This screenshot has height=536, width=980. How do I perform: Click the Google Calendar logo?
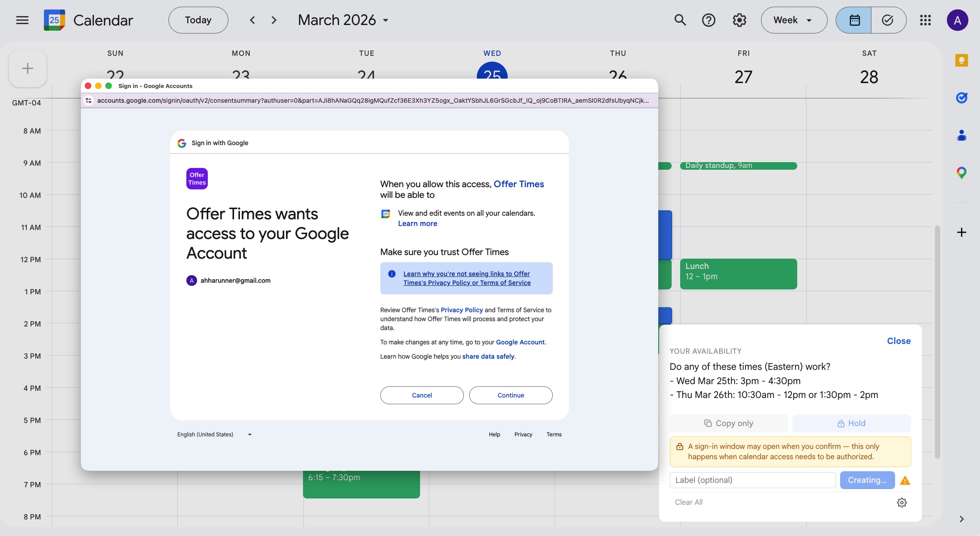pos(55,20)
